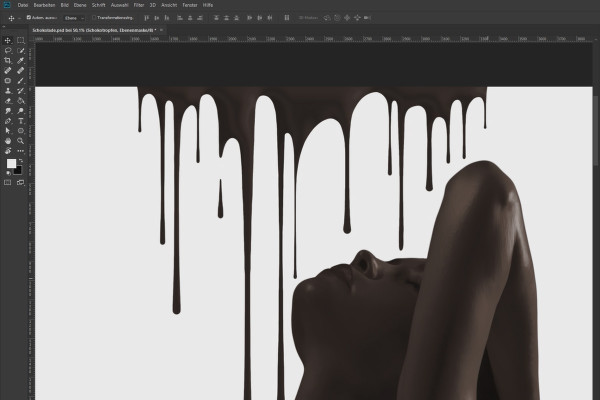Image resolution: width=600 pixels, height=400 pixels.
Task: Distribute right edges in options bar
Action: (x=270, y=18)
